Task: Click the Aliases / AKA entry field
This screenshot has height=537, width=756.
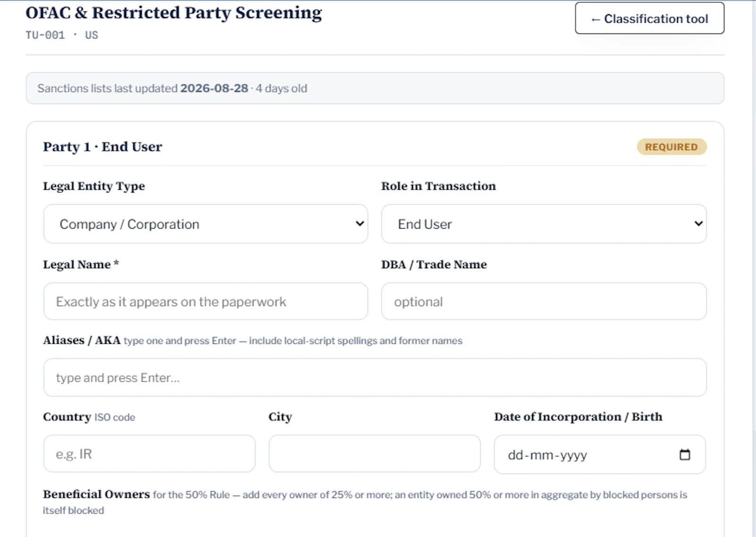Action: [x=375, y=377]
